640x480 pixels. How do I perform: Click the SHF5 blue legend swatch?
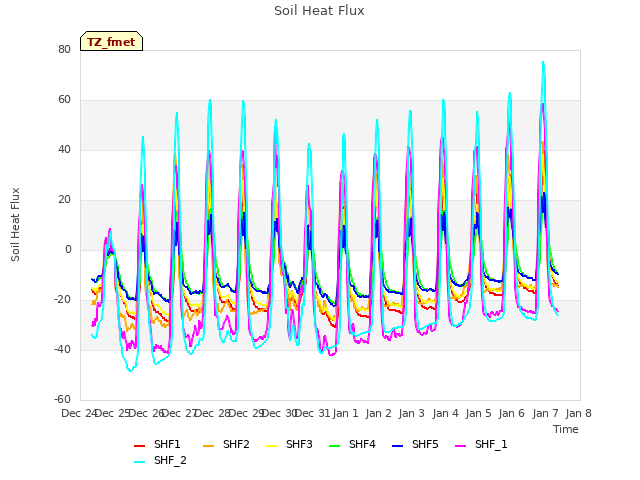398,446
